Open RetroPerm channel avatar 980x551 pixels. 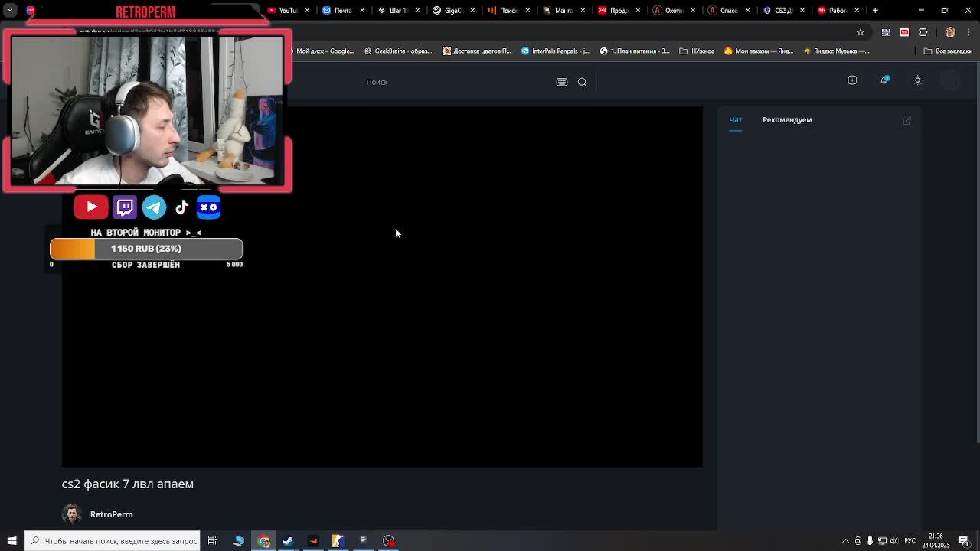tap(72, 514)
